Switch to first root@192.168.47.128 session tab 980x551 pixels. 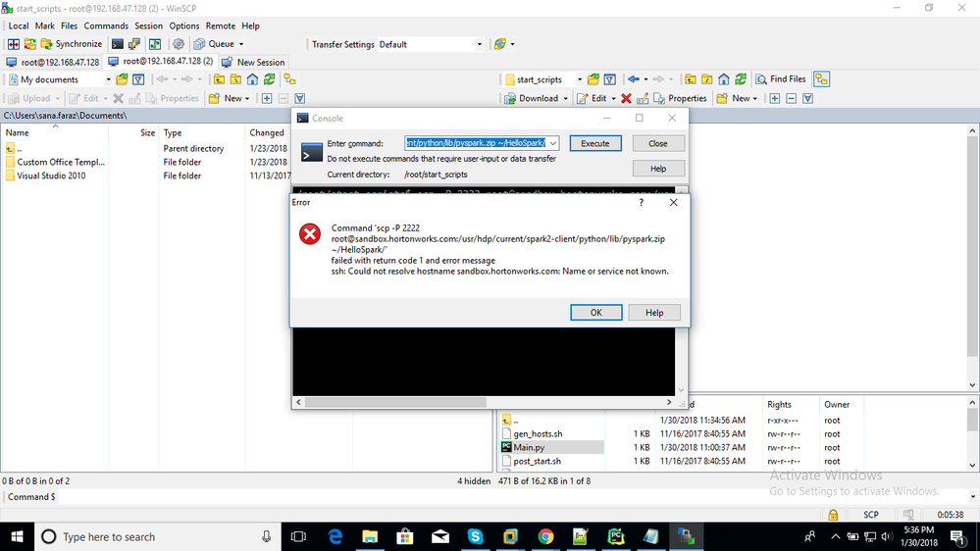pyautogui.click(x=53, y=62)
